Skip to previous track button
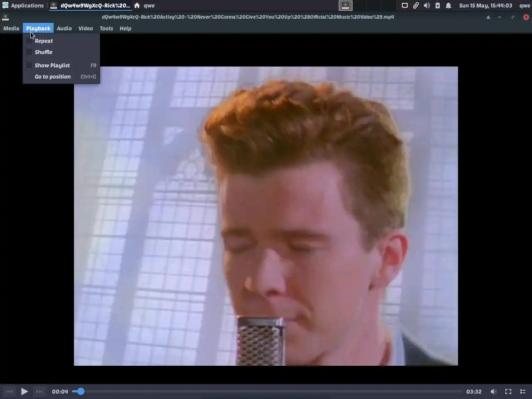Screen dimensions: 532x399 [10, 391]
